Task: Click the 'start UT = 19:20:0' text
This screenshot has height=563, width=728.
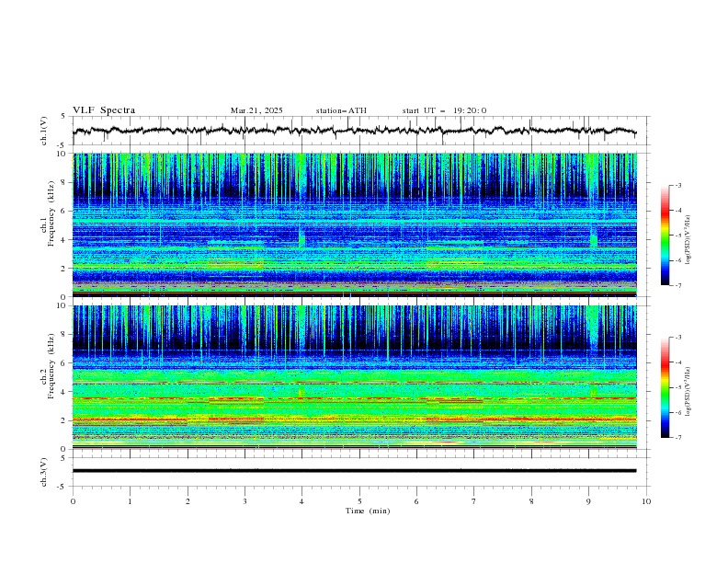Action: coord(444,110)
